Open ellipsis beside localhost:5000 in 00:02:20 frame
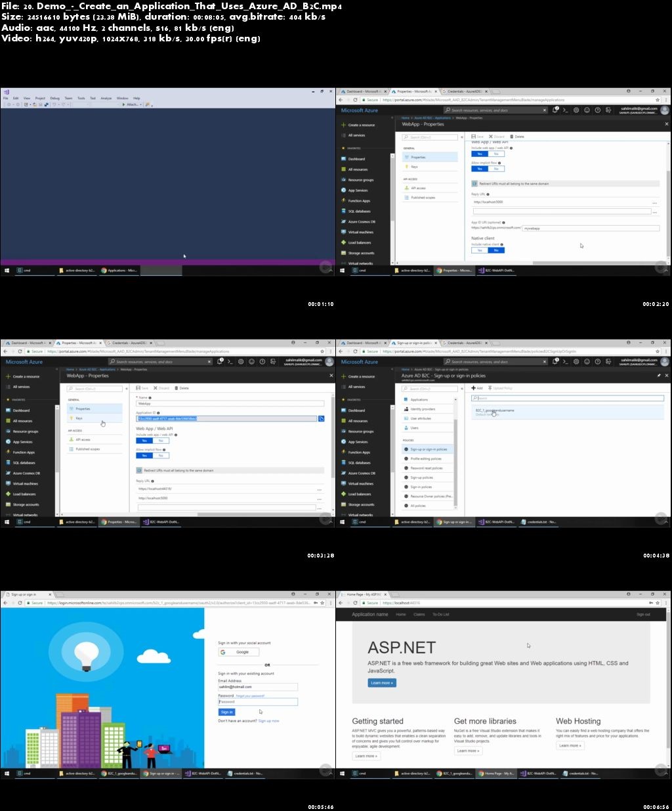The height and width of the screenshot is (811, 672). pos(654,203)
